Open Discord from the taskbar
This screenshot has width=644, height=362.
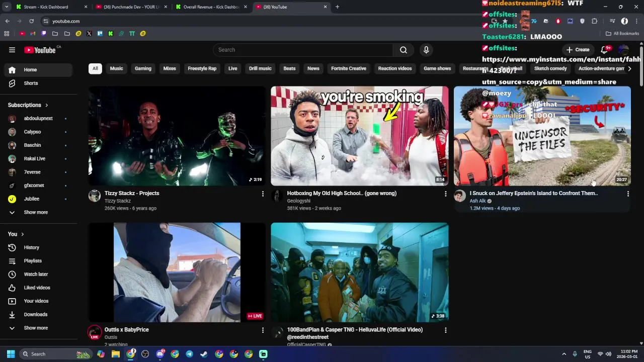(160, 354)
